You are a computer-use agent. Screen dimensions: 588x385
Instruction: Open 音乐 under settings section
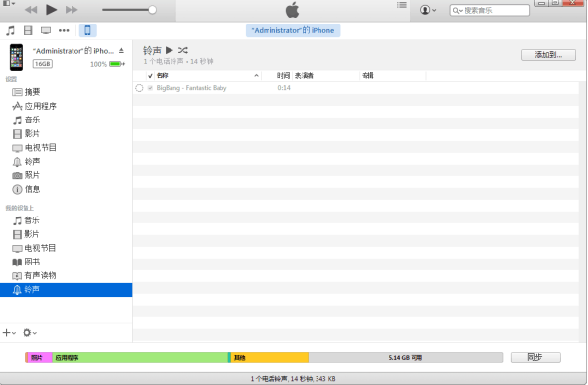pyautogui.click(x=25, y=120)
